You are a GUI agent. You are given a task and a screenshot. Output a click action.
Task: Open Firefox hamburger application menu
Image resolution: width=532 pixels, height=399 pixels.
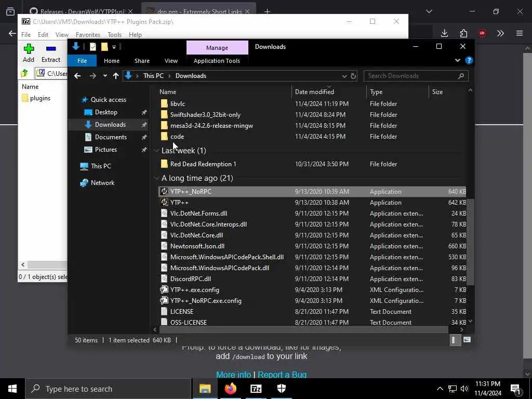520,33
